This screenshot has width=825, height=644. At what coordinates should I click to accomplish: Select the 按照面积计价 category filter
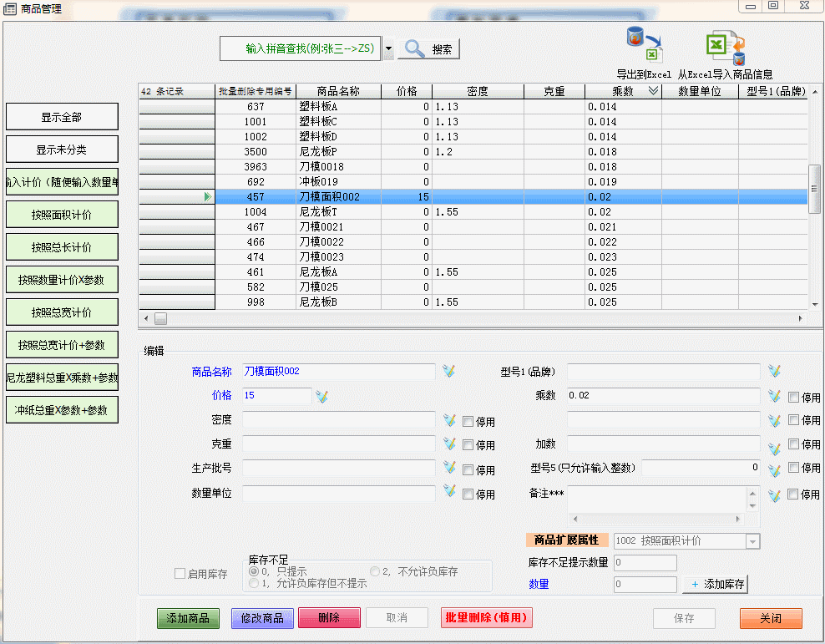(x=62, y=215)
